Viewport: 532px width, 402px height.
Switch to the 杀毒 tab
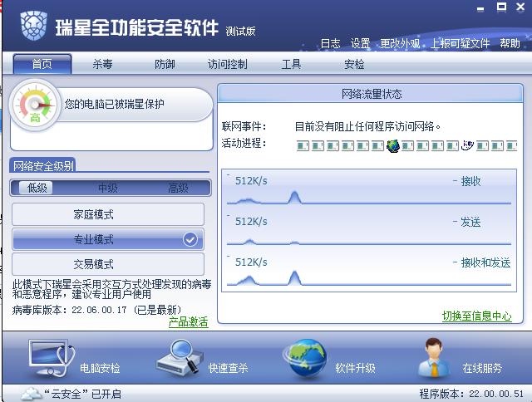[x=102, y=64]
